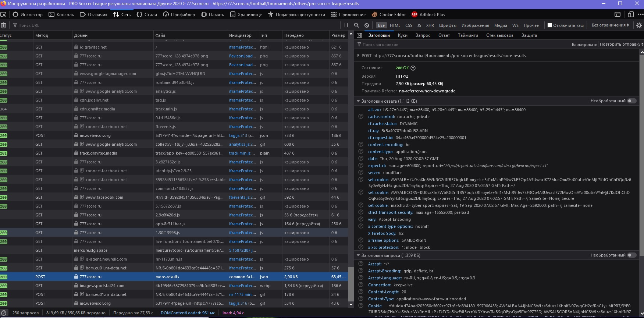Viewport: 644px width, 318px height.
Task: Open Приложение tab
Action: (348, 15)
